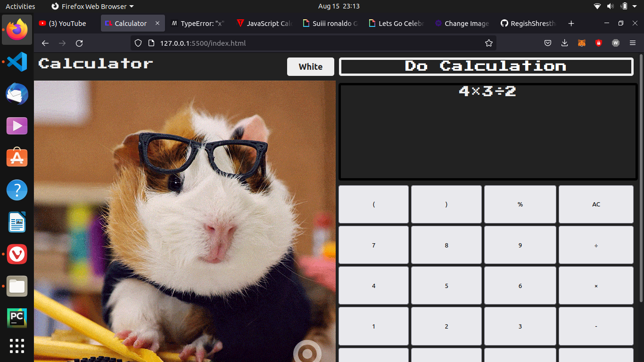Reload the current page

[x=79, y=43]
